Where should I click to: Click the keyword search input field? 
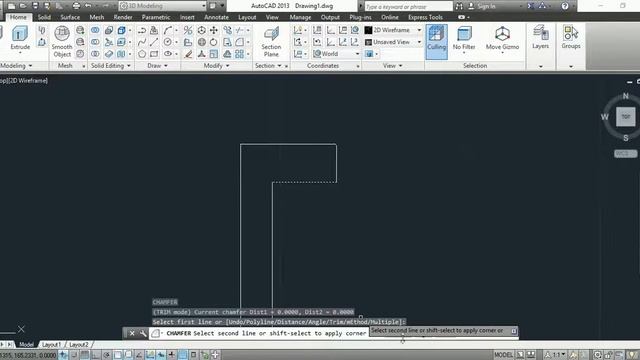(x=408, y=6)
